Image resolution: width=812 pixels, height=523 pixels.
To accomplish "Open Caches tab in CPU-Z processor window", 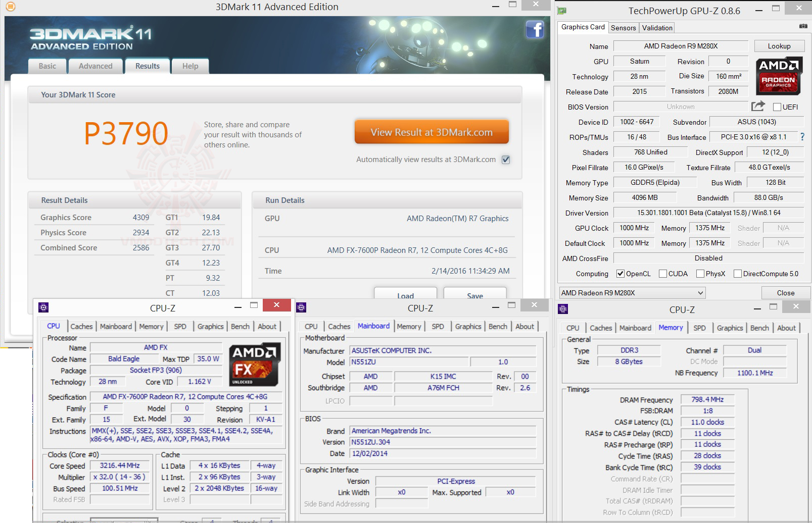I will tap(82, 327).
